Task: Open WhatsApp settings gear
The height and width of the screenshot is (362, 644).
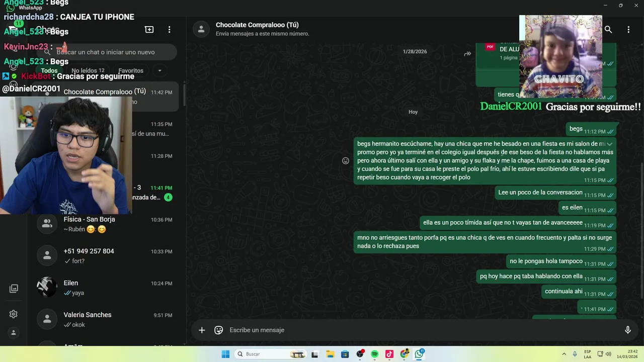Action: click(14, 314)
